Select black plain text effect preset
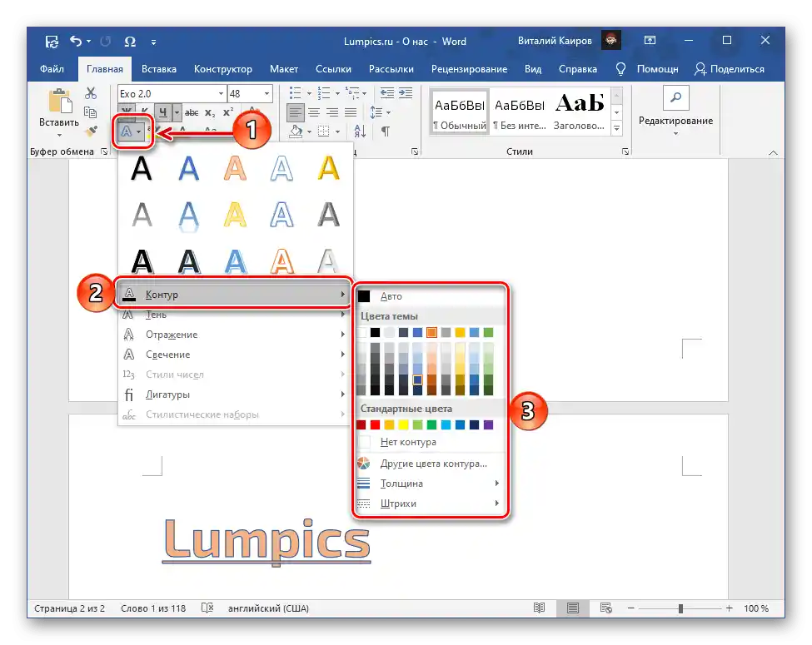 tap(142, 169)
